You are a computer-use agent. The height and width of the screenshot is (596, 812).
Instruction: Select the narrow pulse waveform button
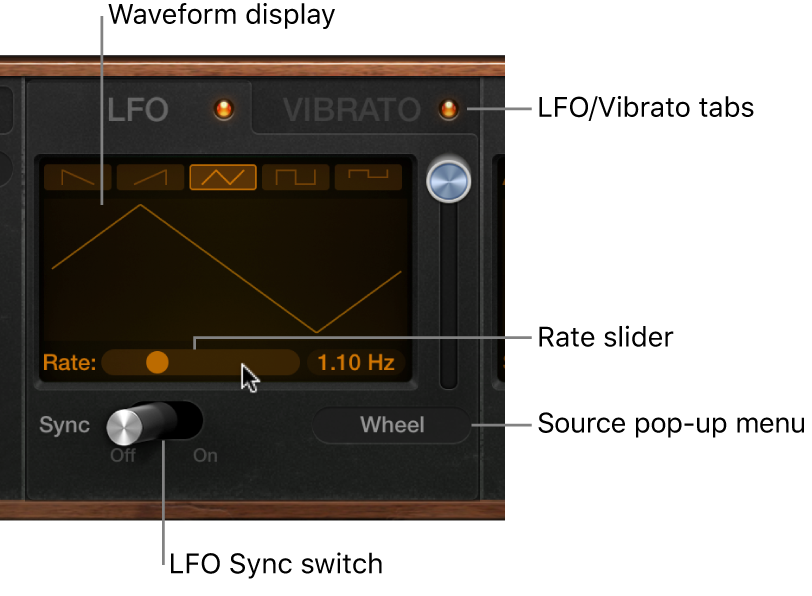368,177
